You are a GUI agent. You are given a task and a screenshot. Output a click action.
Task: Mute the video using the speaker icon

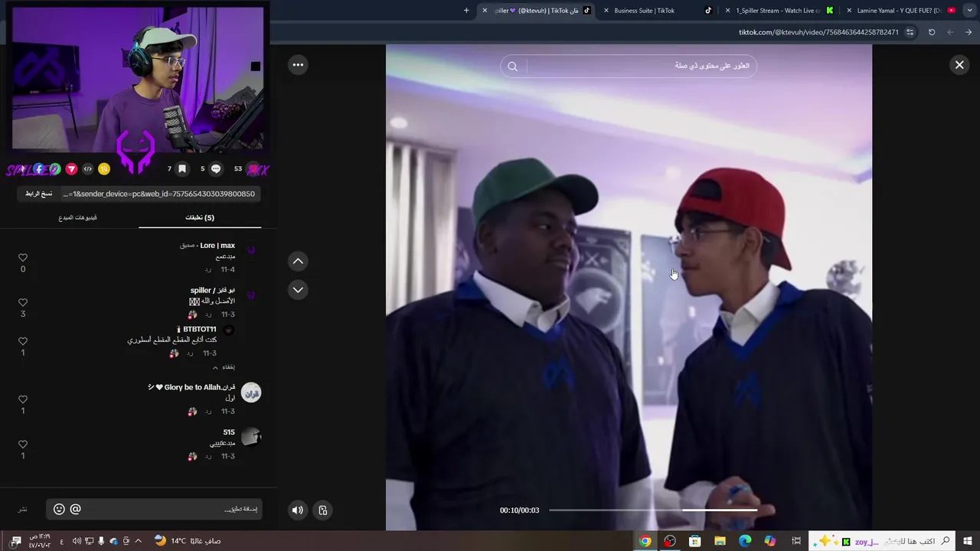(x=298, y=510)
